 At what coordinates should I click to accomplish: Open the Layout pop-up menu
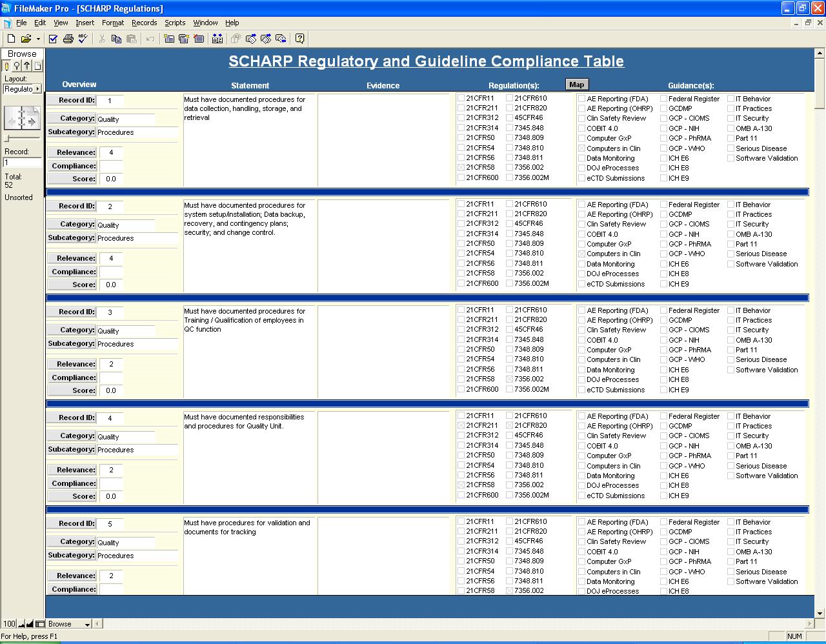coord(23,89)
